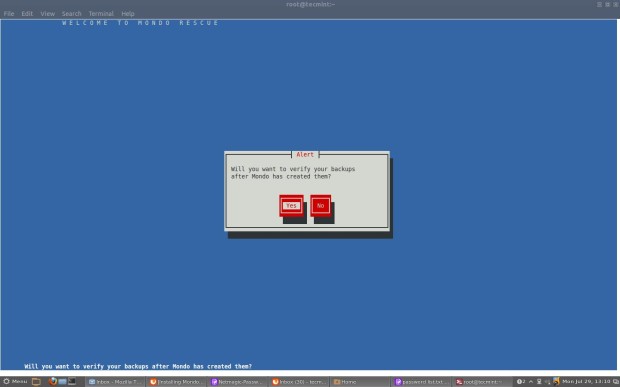The width and height of the screenshot is (620, 387).
Task: Switch to Inbox Mozilla Thunderbird taskbar window
Action: 115,382
